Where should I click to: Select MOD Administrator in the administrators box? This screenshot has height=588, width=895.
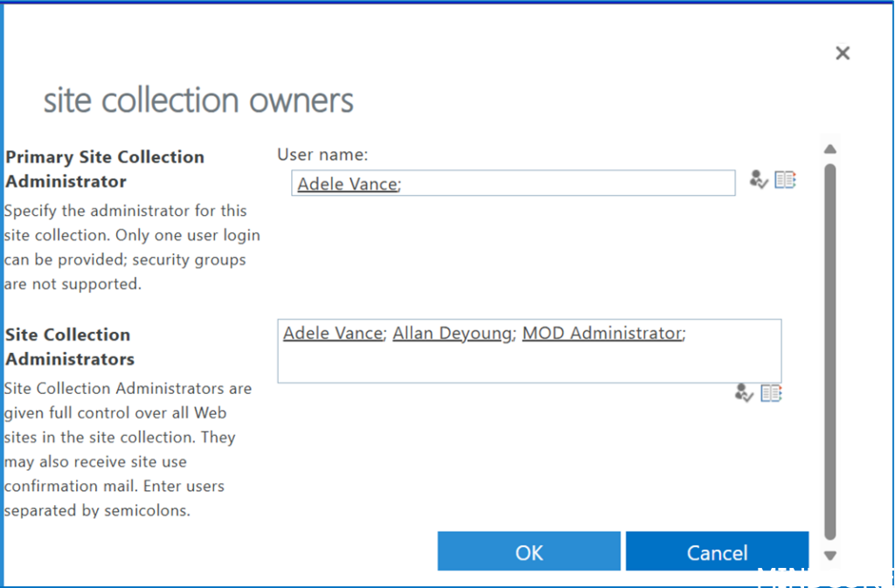(601, 333)
